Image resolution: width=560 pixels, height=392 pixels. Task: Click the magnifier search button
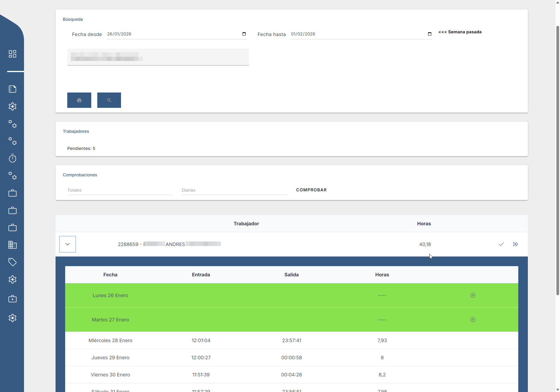click(109, 100)
